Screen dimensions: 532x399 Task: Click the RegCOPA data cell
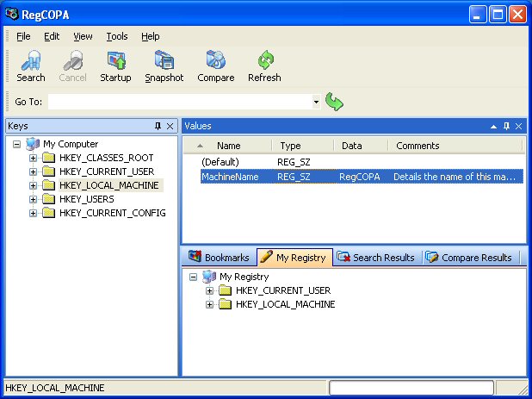point(359,177)
